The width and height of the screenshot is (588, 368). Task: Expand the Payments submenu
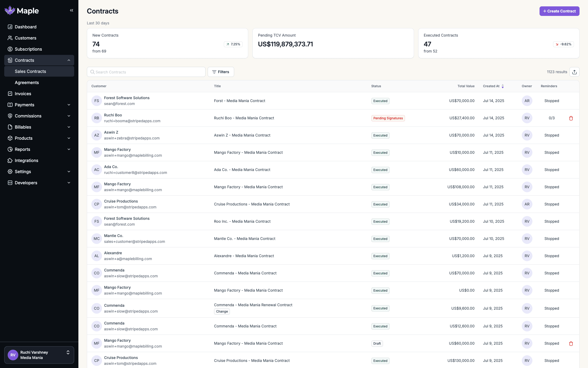click(69, 105)
